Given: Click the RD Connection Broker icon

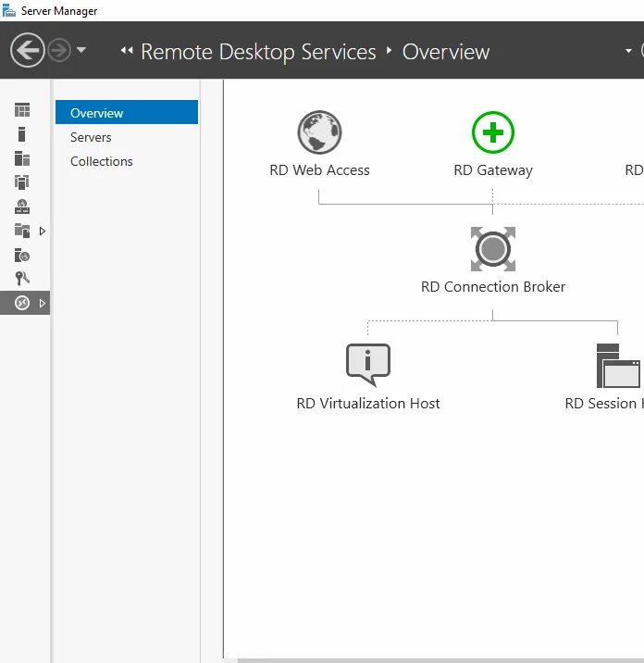Looking at the screenshot, I should pyautogui.click(x=493, y=249).
